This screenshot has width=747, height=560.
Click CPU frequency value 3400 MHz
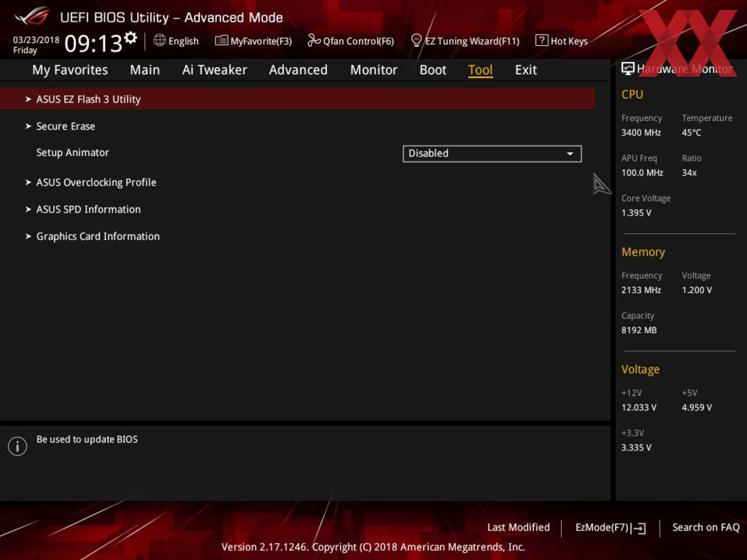(641, 132)
